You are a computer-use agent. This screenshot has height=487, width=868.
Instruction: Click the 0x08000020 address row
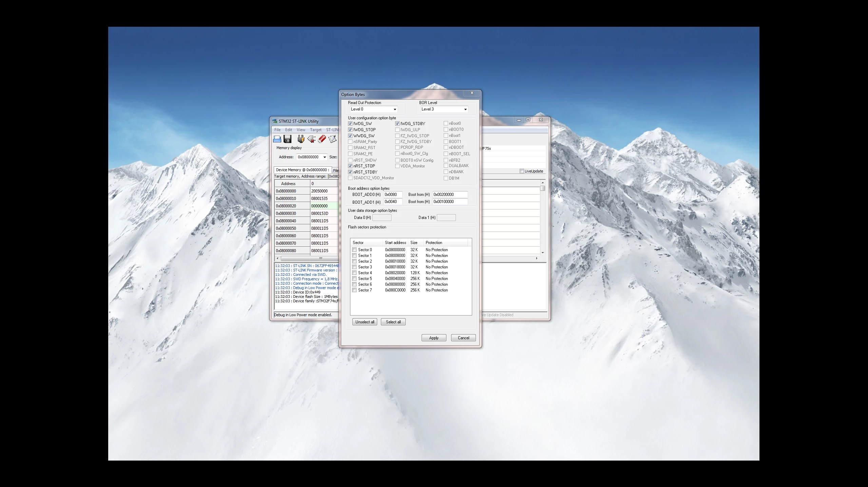point(292,206)
